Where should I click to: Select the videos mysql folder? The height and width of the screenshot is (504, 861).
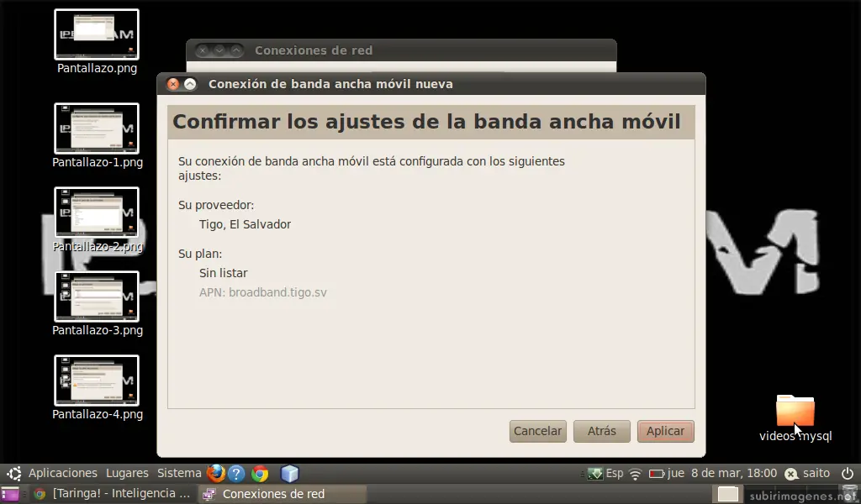(795, 417)
